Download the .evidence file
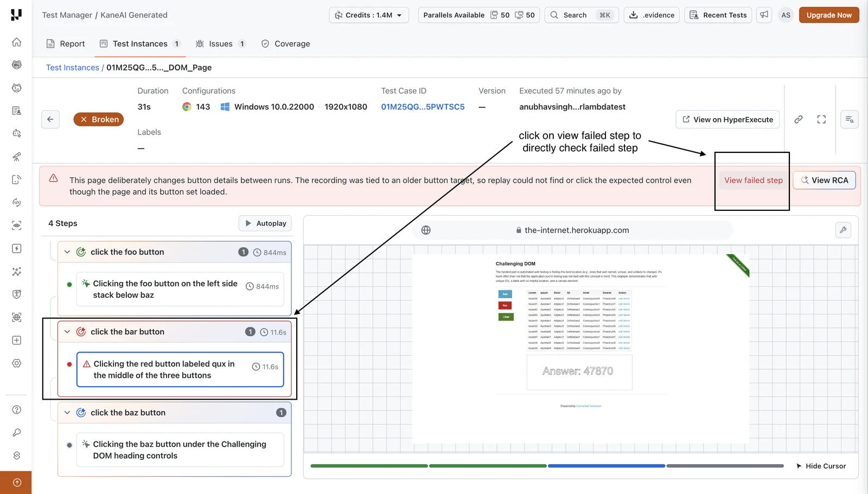 [x=652, y=15]
